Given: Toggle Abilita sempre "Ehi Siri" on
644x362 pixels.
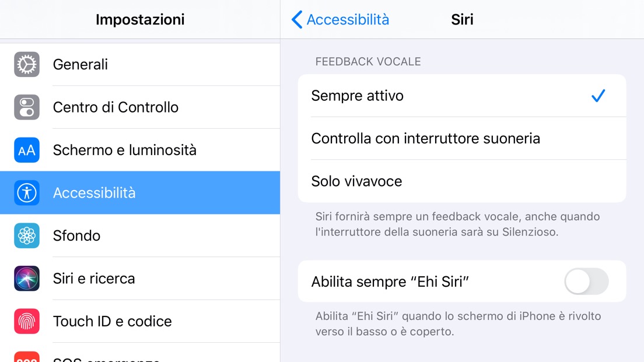Looking at the screenshot, I should coord(586,282).
